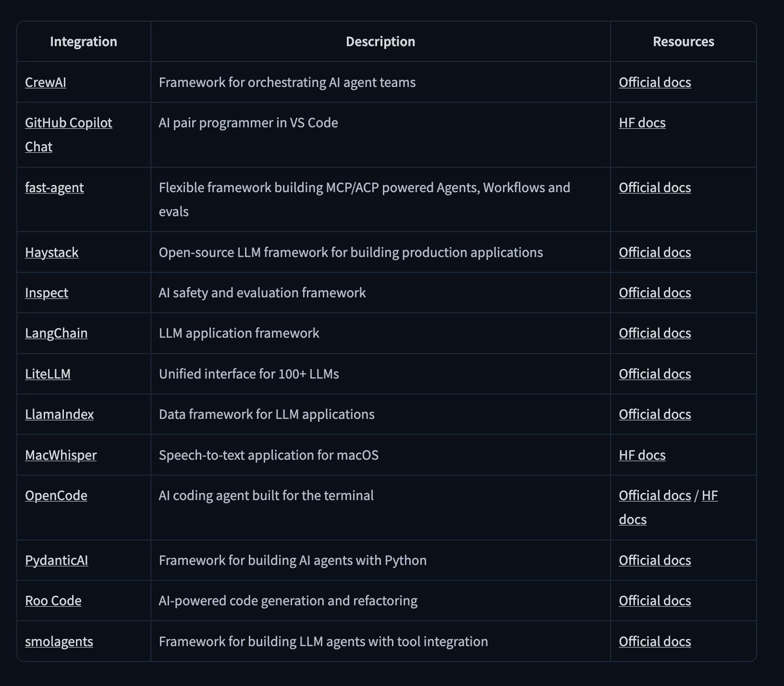Open Official docs in the OpenCode row
This screenshot has height=686, width=784.
pos(655,495)
